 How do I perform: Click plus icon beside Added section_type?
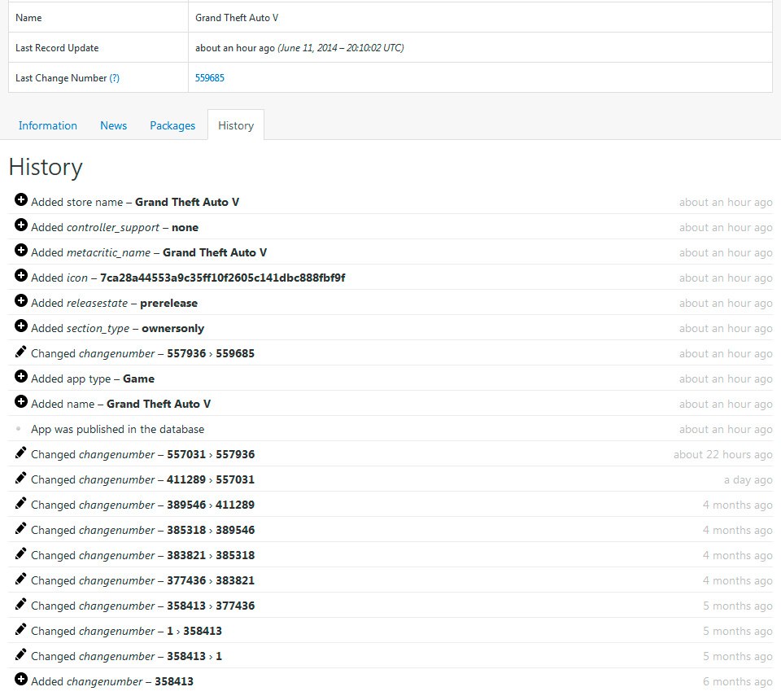pos(21,326)
